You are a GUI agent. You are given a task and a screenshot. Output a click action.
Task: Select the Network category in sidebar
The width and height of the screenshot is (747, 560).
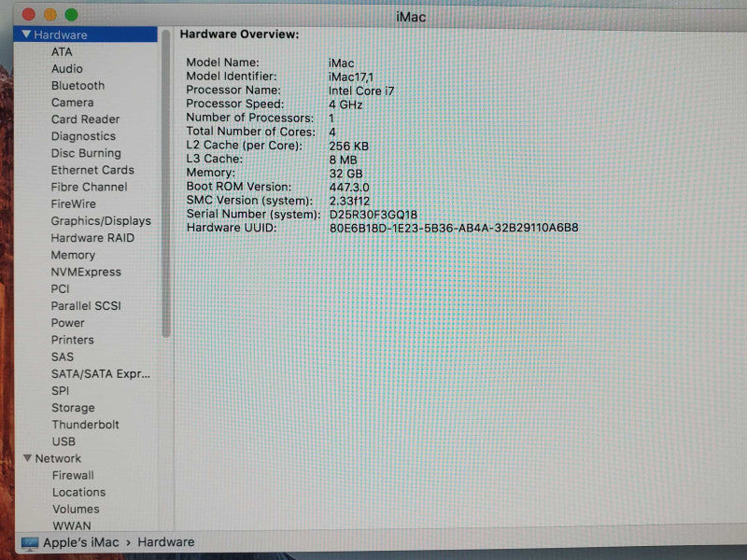(58, 458)
